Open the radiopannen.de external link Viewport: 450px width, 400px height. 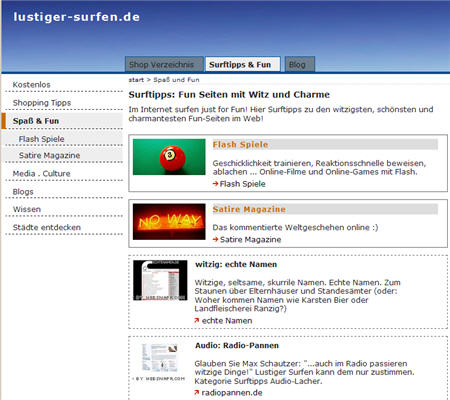click(x=232, y=393)
